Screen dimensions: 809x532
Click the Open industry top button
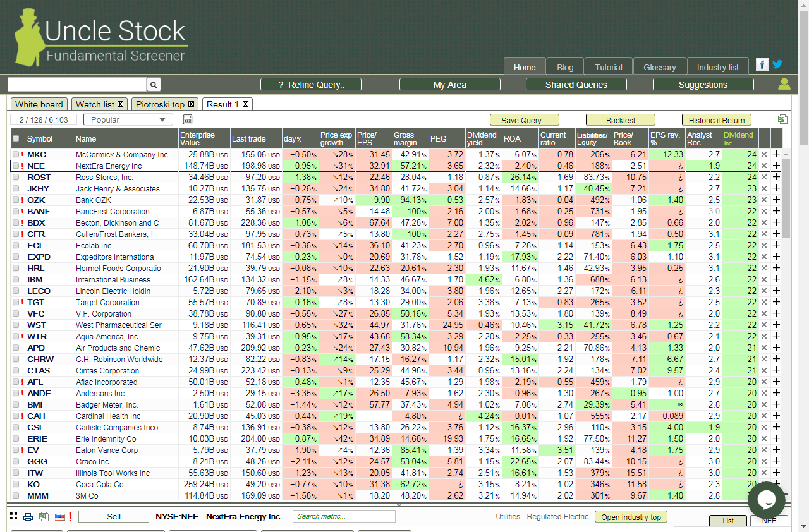pyautogui.click(x=631, y=516)
